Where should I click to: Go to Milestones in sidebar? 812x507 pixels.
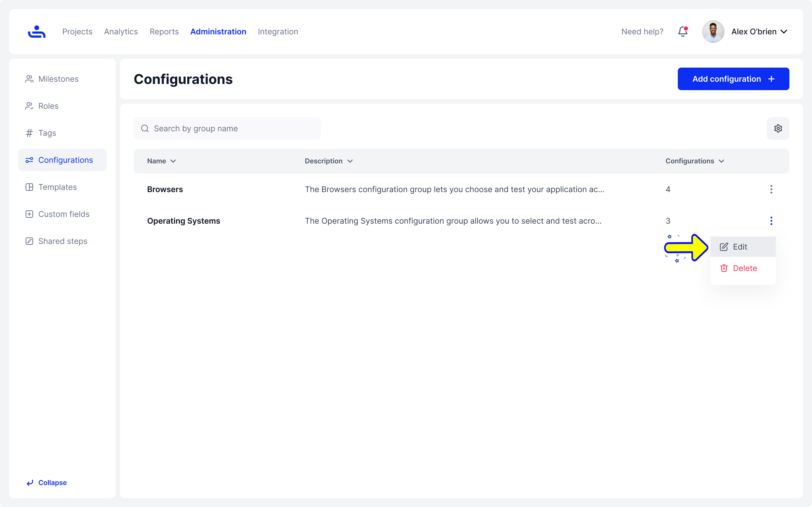[x=58, y=79]
